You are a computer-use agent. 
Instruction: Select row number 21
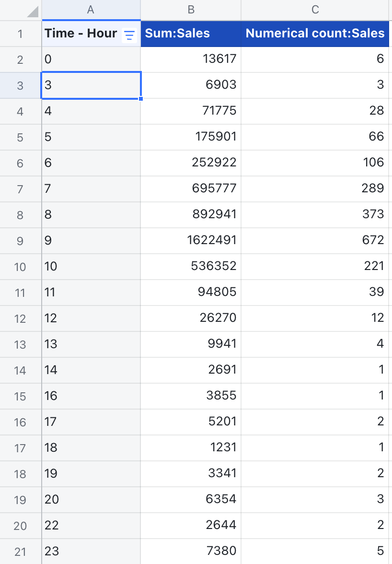click(21, 551)
